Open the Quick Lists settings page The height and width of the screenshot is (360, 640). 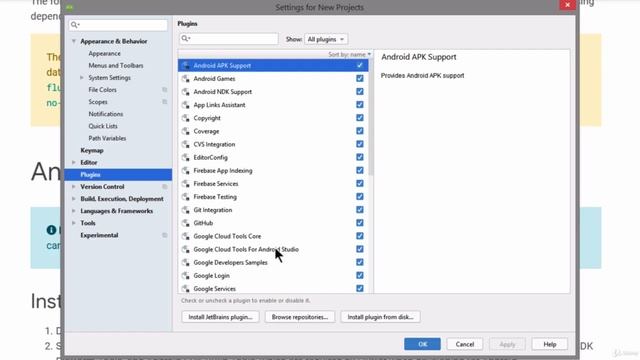[x=103, y=126]
